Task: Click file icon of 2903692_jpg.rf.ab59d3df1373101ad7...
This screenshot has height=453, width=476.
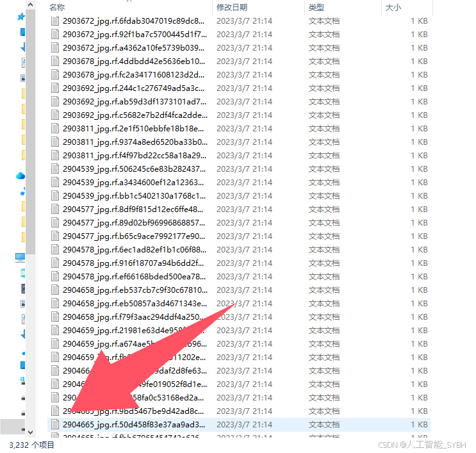Action: pyautogui.click(x=55, y=102)
